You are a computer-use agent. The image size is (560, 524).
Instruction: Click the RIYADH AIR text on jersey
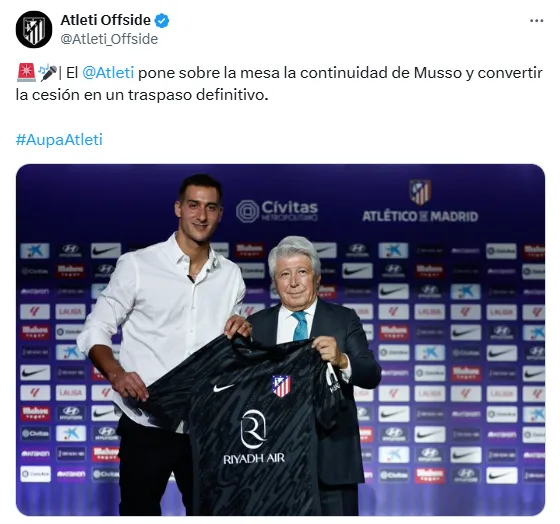(254, 459)
